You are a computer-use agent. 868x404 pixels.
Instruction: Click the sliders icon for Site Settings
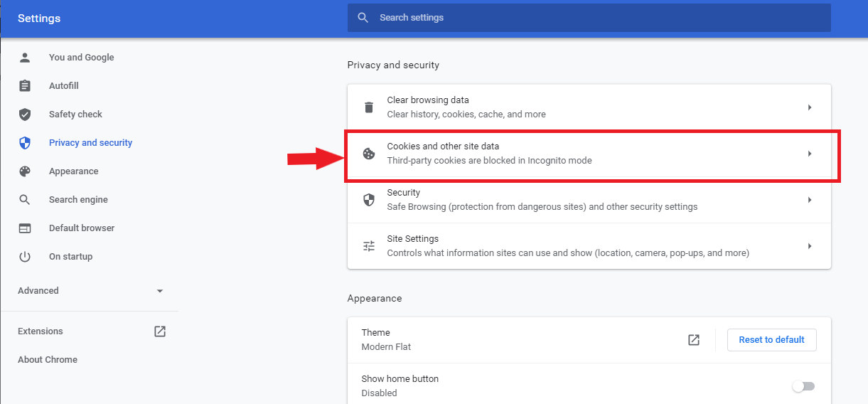tap(369, 246)
